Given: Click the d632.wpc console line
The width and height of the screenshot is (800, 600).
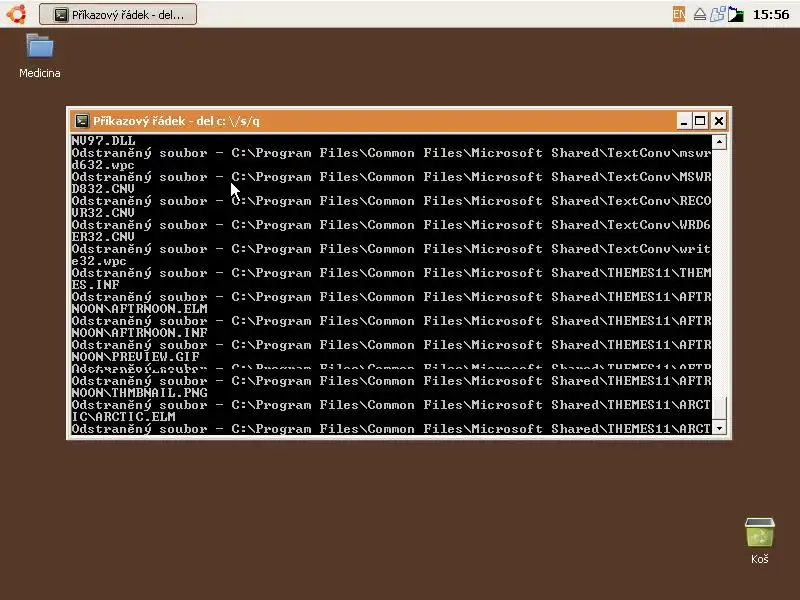Looking at the screenshot, I should [103, 165].
